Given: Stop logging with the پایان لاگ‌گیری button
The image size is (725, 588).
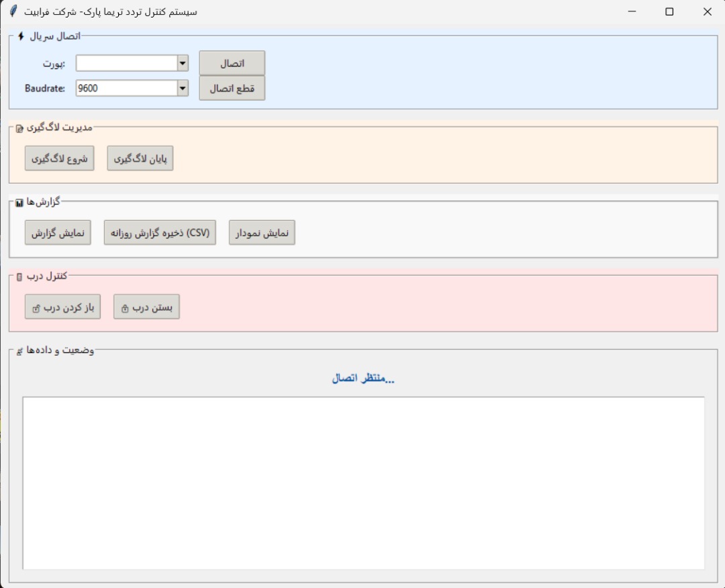Looking at the screenshot, I should pos(140,158).
